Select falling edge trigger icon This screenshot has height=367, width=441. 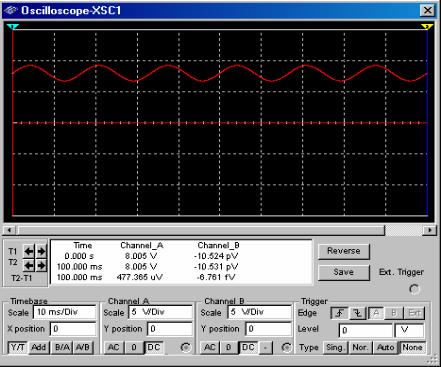[x=358, y=313]
